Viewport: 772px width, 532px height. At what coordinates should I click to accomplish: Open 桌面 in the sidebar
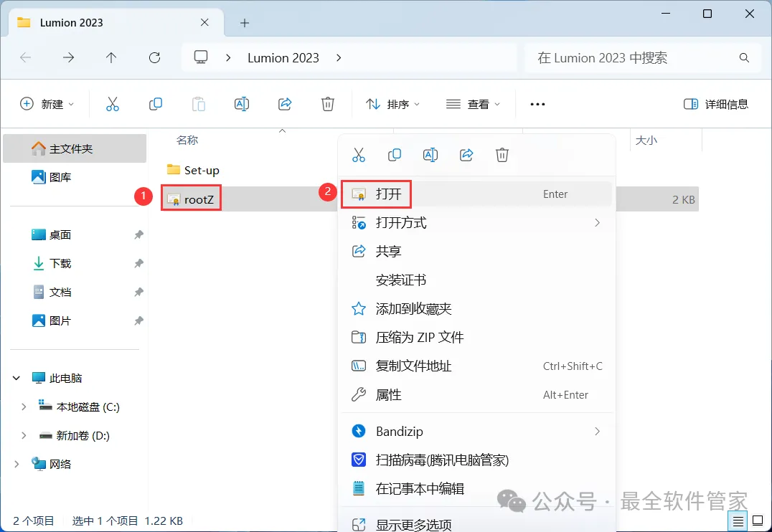point(75,234)
